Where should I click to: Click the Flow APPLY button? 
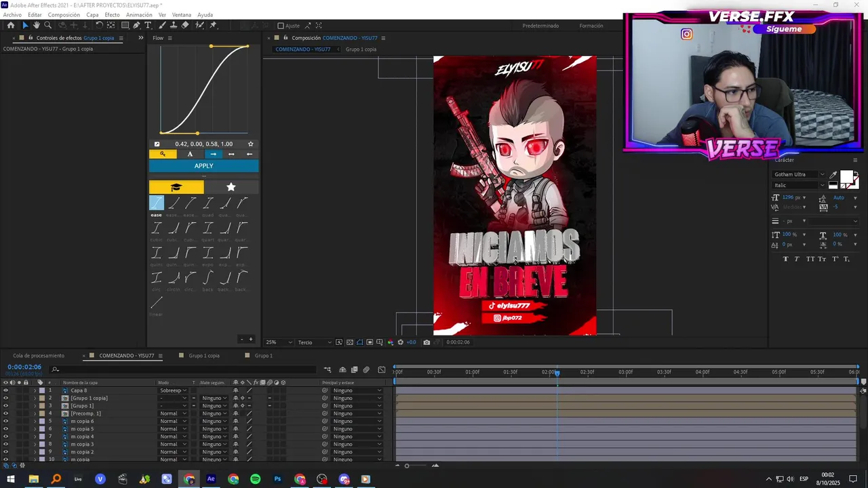[x=203, y=166]
